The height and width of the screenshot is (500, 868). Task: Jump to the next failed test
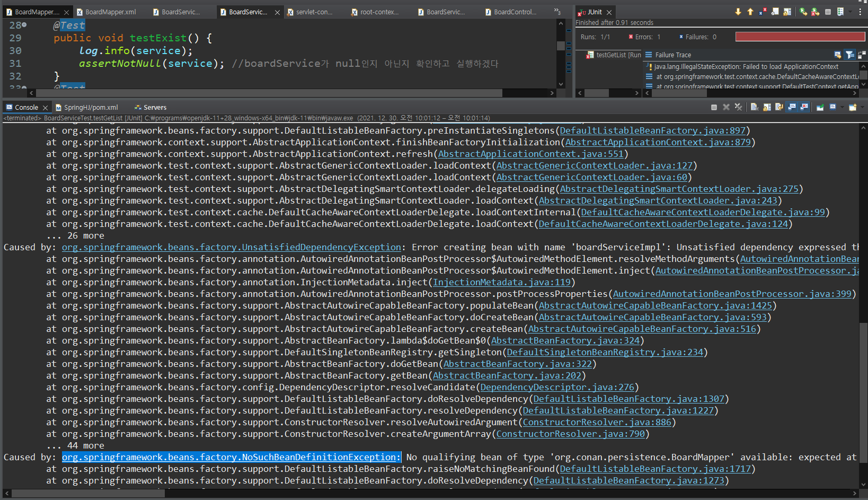738,11
